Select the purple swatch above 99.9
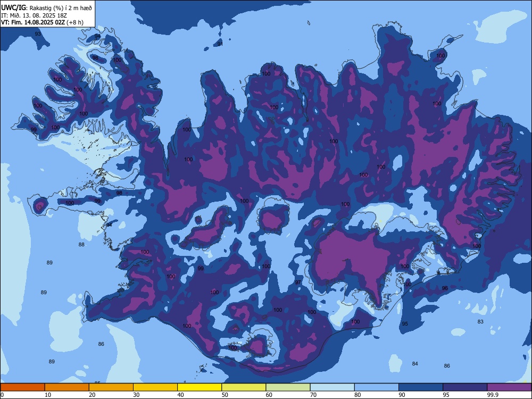 tap(509, 387)
